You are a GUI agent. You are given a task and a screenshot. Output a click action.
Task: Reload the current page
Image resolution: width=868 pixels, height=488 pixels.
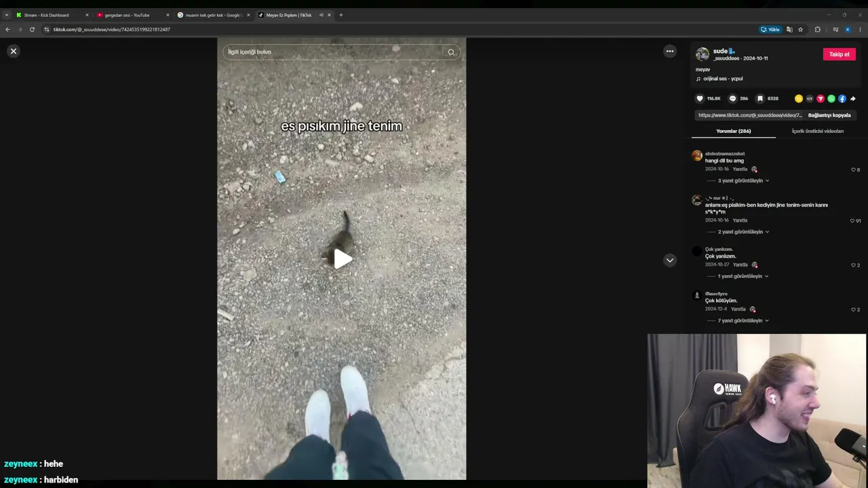(x=32, y=30)
